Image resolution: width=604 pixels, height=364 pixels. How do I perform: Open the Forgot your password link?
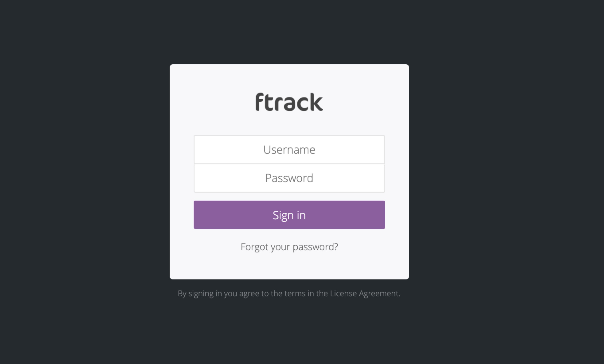(x=289, y=247)
